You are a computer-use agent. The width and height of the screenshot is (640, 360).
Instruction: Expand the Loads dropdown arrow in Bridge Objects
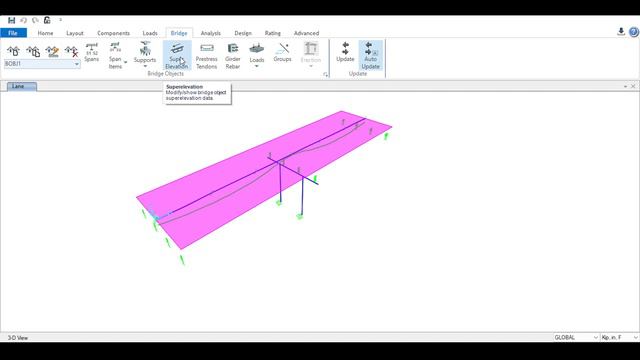pos(257,66)
